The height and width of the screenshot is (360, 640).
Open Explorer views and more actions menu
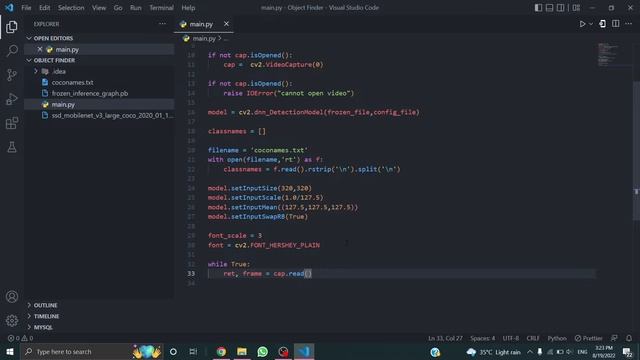coord(162,24)
